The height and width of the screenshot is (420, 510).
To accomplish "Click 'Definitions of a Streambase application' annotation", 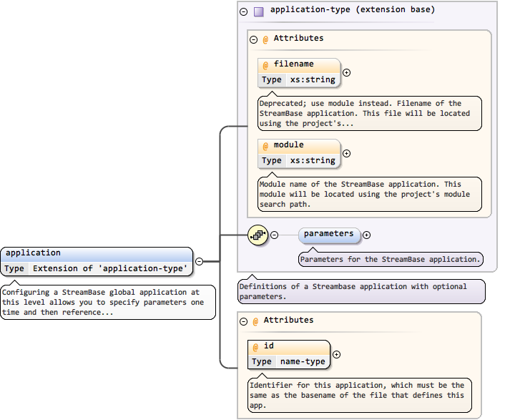I will point(361,291).
